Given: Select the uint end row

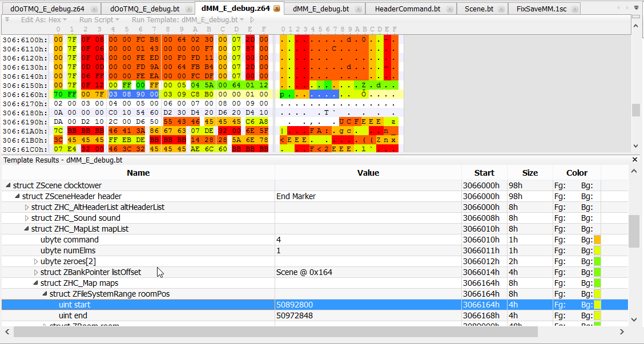Looking at the screenshot, I should tap(315, 315).
